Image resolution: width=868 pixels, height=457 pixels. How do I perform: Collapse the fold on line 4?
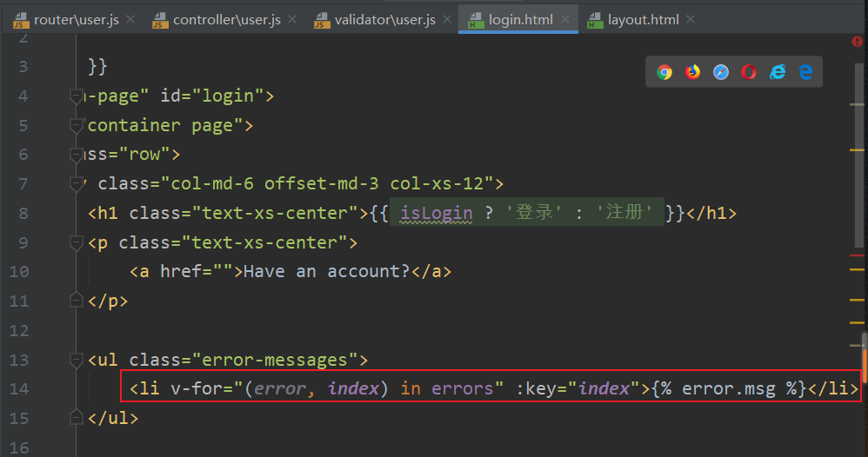(77, 96)
